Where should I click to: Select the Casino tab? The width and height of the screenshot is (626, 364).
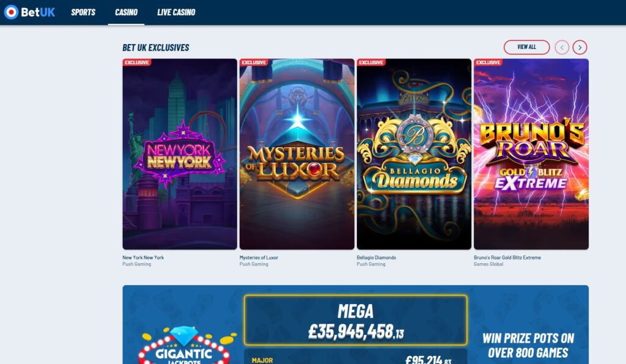click(x=126, y=12)
